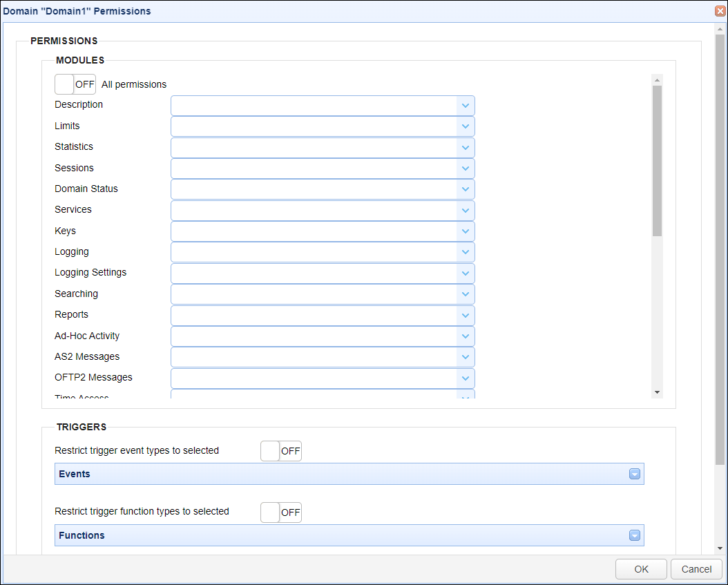Click the dialog's main scroll-up arrow

[x=720, y=29]
